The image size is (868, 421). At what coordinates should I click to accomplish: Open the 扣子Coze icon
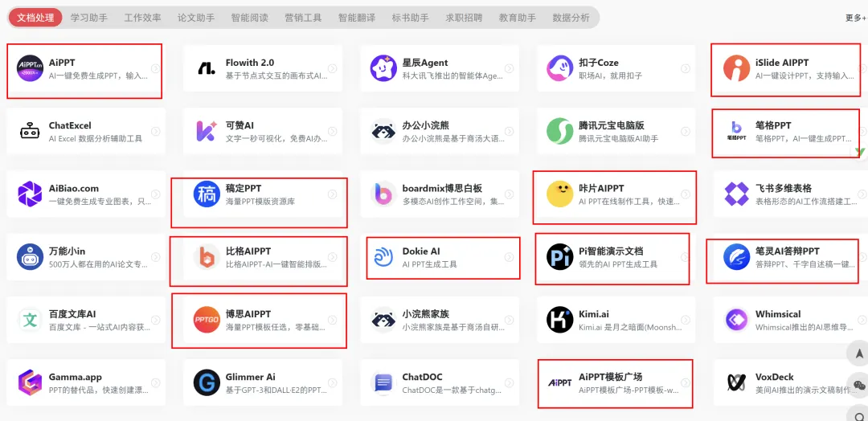(x=560, y=68)
